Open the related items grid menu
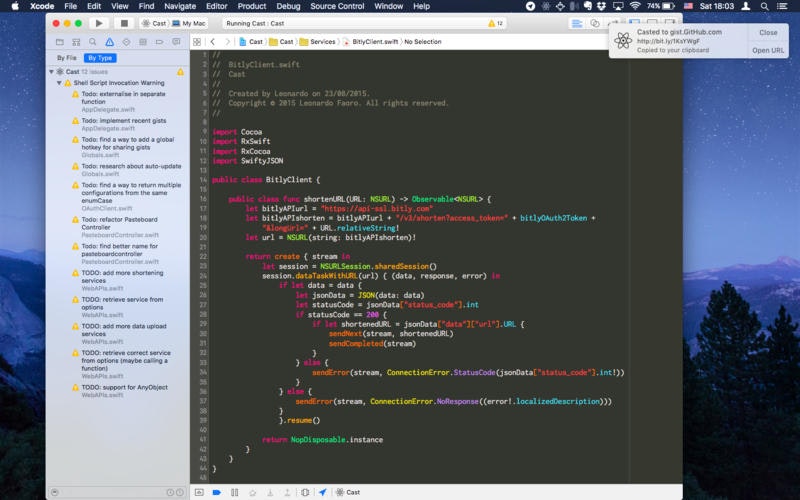The width and height of the screenshot is (800, 500). (x=197, y=42)
